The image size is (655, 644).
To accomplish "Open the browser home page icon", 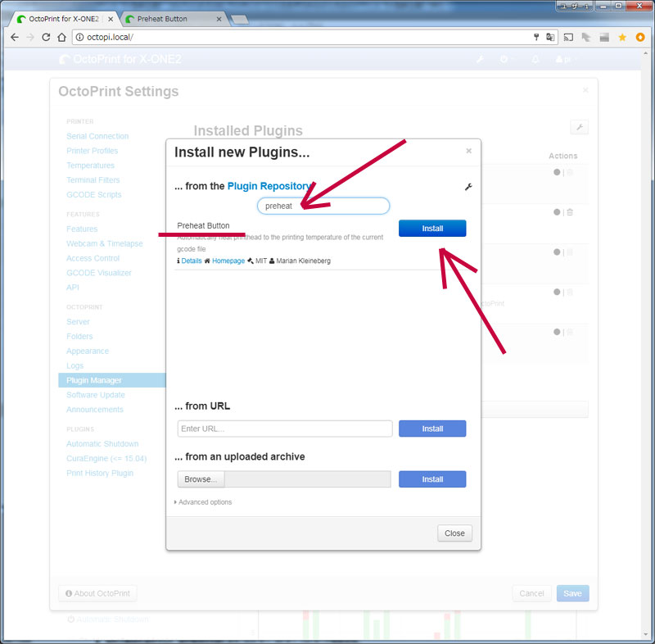I will pyautogui.click(x=62, y=37).
